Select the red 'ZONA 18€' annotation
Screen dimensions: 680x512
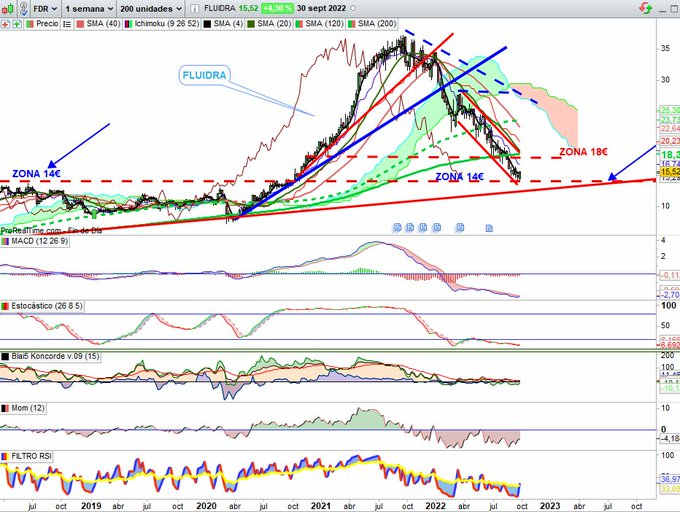(583, 152)
